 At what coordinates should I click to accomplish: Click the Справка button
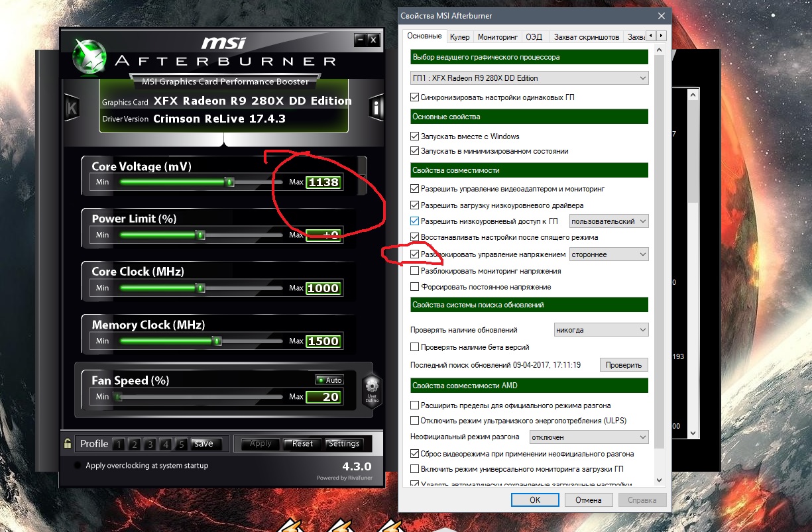(642, 500)
